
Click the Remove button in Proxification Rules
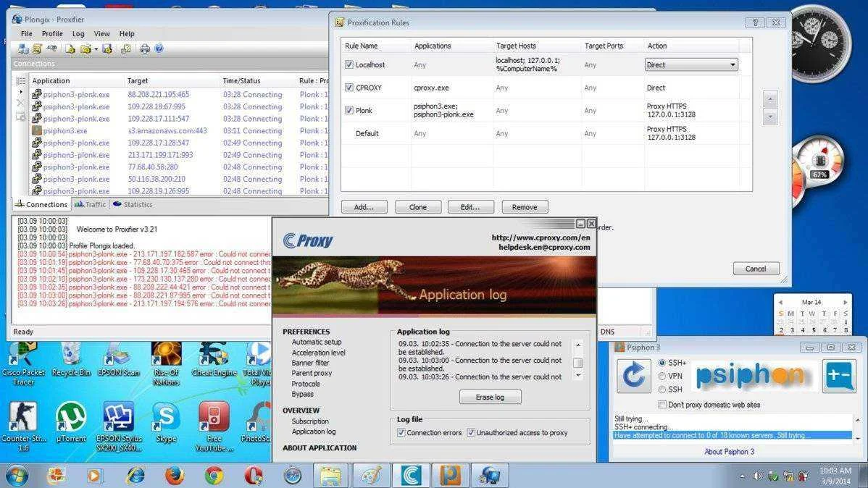(x=525, y=207)
